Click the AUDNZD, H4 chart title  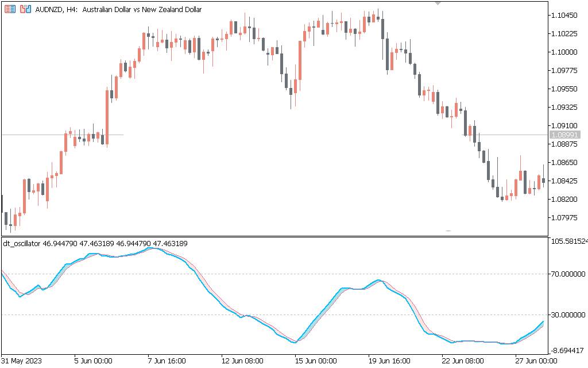pyautogui.click(x=118, y=10)
